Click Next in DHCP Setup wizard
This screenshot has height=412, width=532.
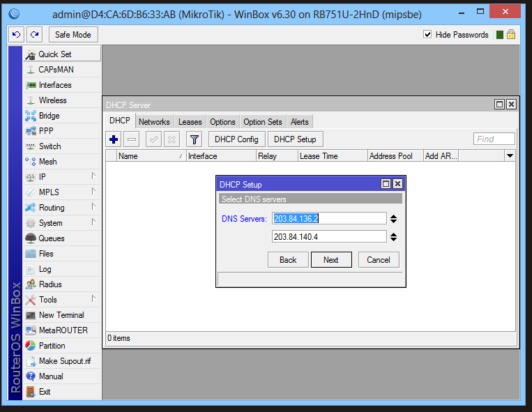(331, 260)
